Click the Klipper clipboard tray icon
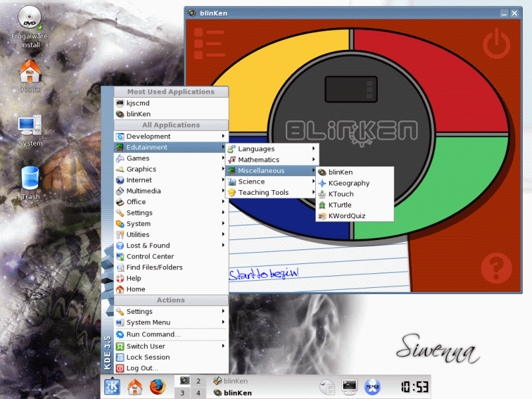532x399 pixels. point(327,387)
